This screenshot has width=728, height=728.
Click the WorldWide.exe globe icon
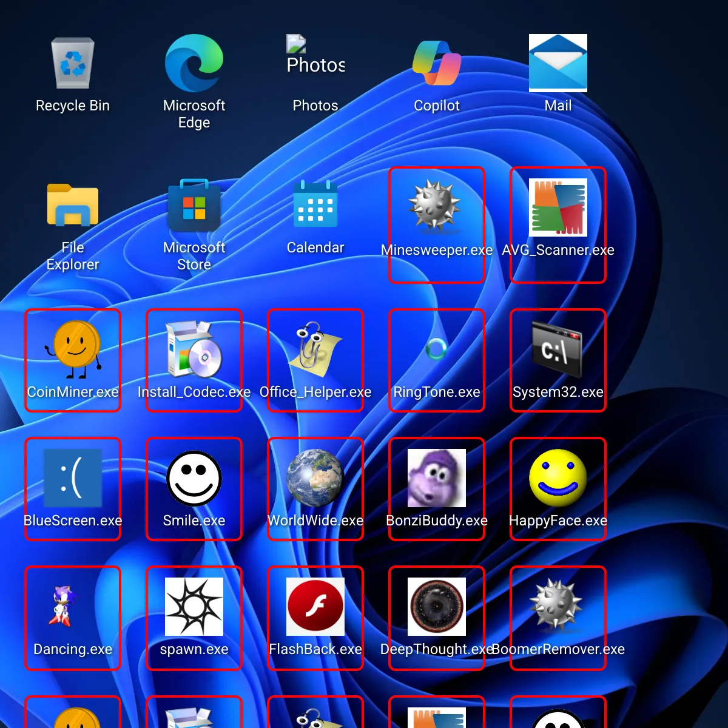[315, 478]
